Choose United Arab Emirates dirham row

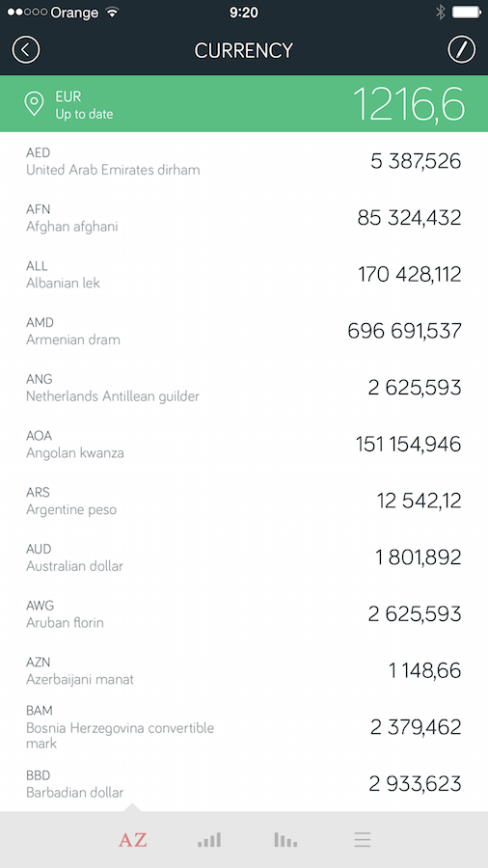[x=244, y=161]
